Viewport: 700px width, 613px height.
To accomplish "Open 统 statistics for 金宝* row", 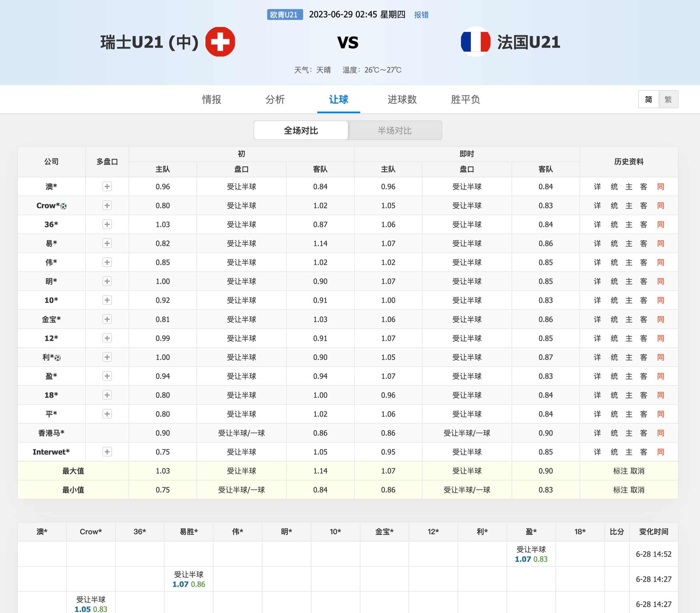I will tap(614, 319).
